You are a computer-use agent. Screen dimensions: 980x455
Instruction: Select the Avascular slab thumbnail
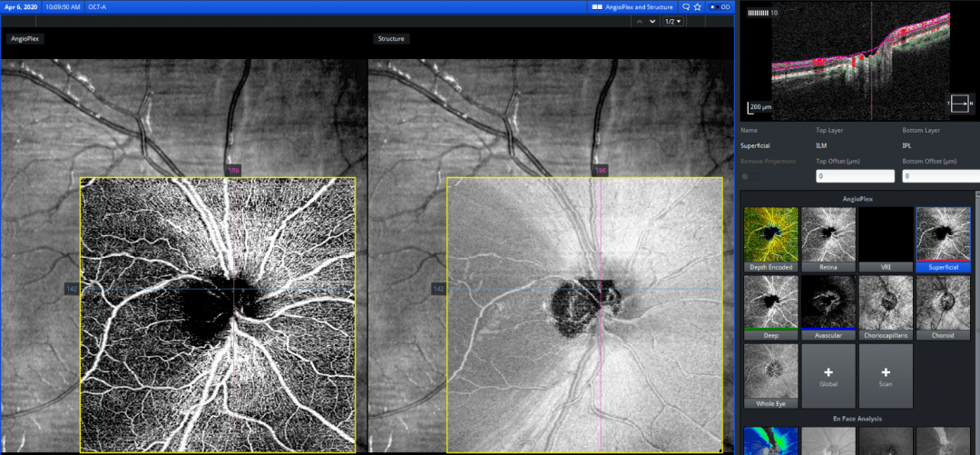(828, 306)
